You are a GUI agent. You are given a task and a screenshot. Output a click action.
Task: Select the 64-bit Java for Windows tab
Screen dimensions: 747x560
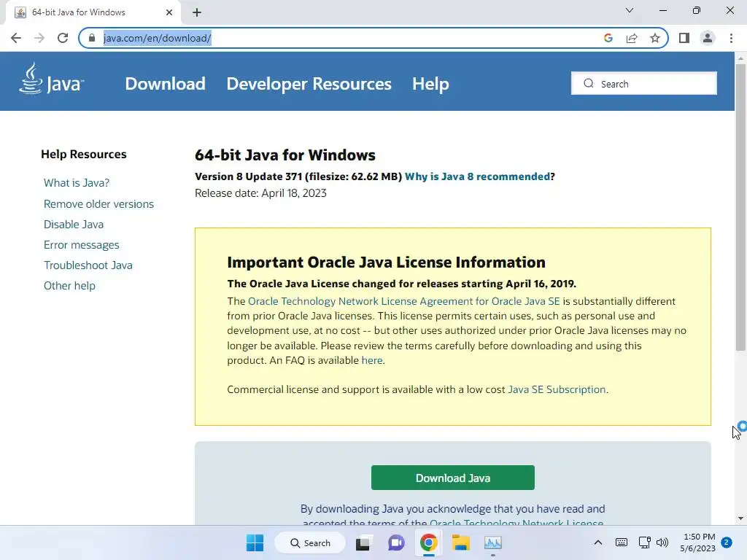[93, 12]
